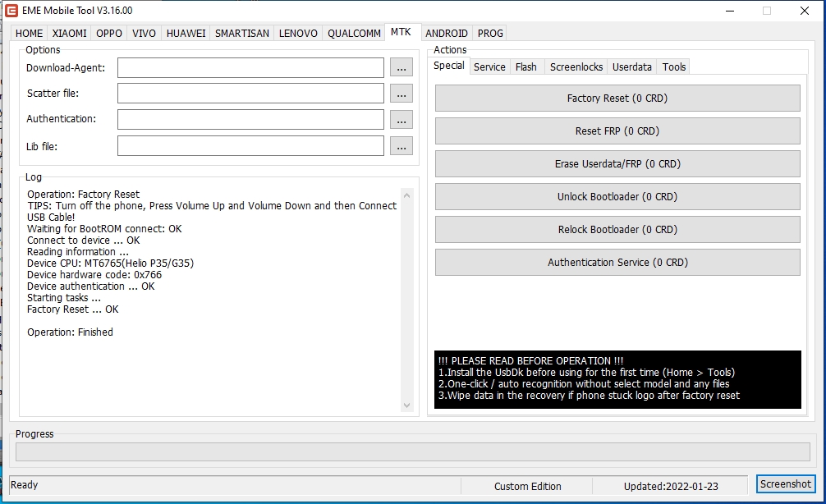The width and height of the screenshot is (826, 504).
Task: Click the Progress bar
Action: coord(412,452)
